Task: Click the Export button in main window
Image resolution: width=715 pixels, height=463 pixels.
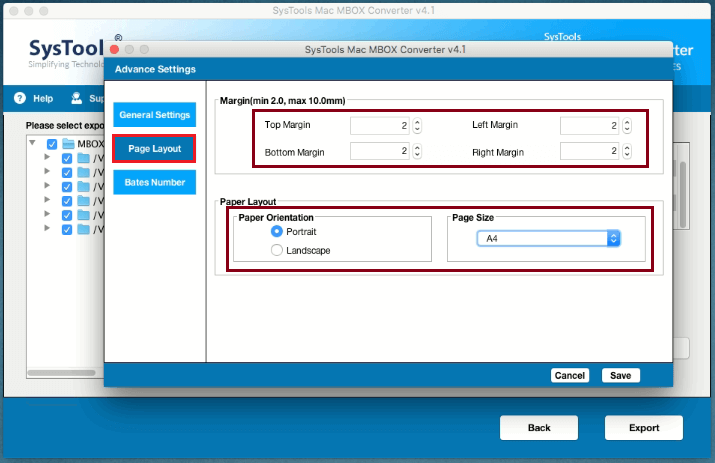Action: click(x=644, y=428)
